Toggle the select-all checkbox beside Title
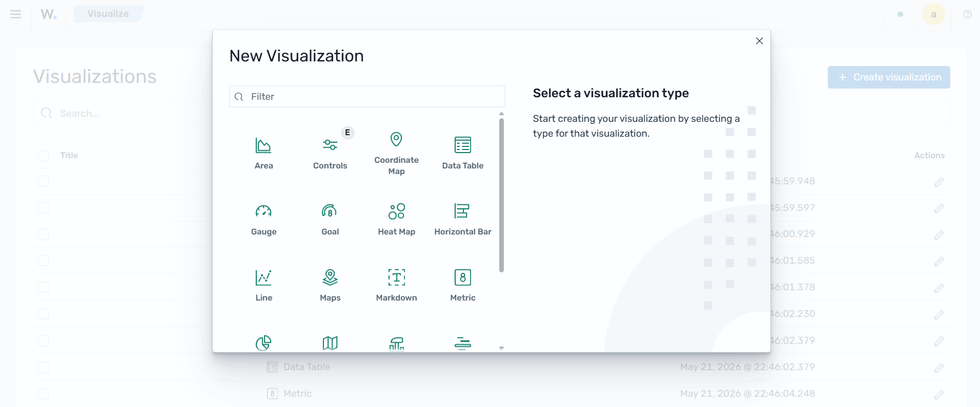 point(44,156)
